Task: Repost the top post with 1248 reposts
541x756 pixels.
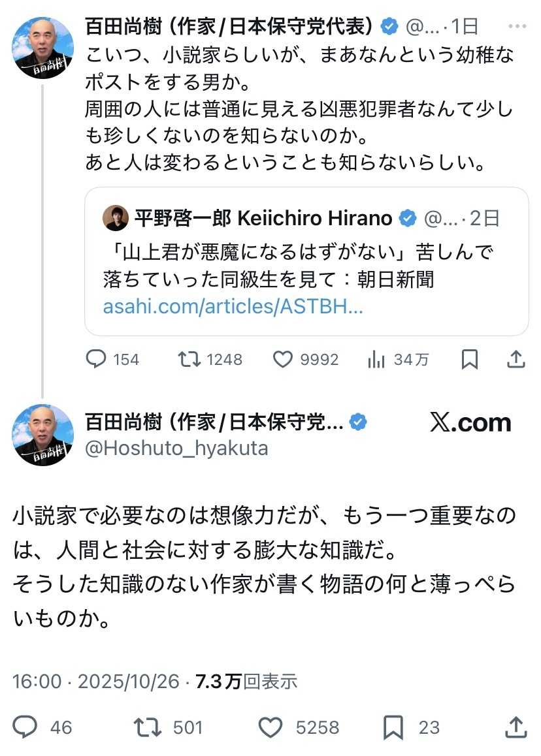Action: click(x=189, y=359)
